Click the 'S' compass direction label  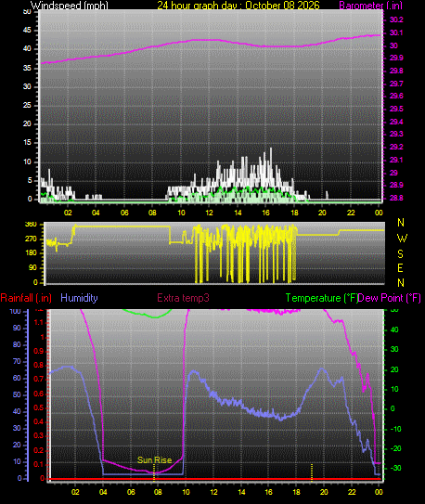[x=400, y=254]
